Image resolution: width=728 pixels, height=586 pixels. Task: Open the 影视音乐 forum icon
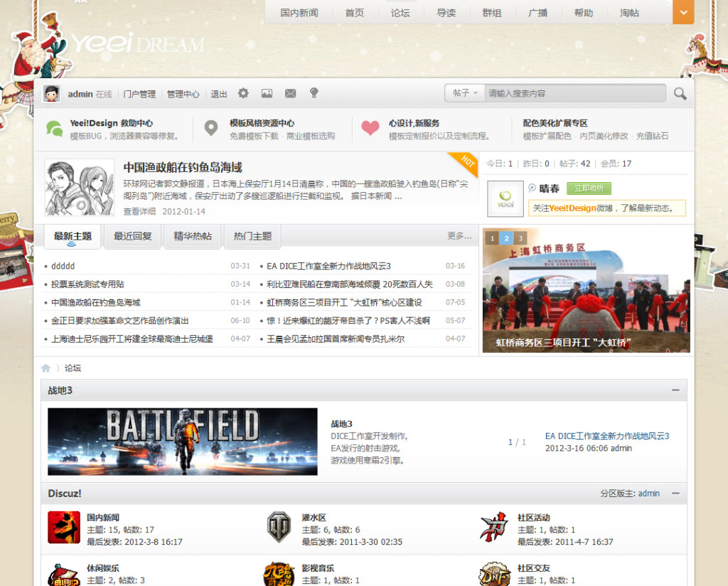[279, 575]
